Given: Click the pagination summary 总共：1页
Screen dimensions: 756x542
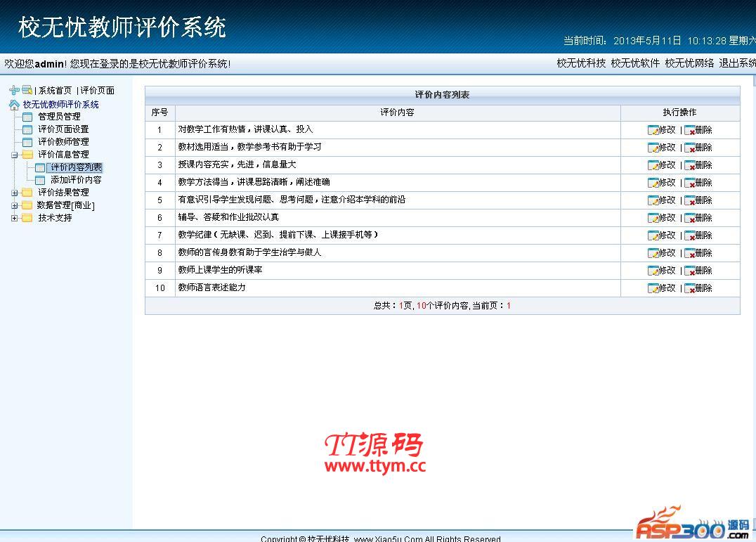Looking at the screenshot, I should point(393,306).
